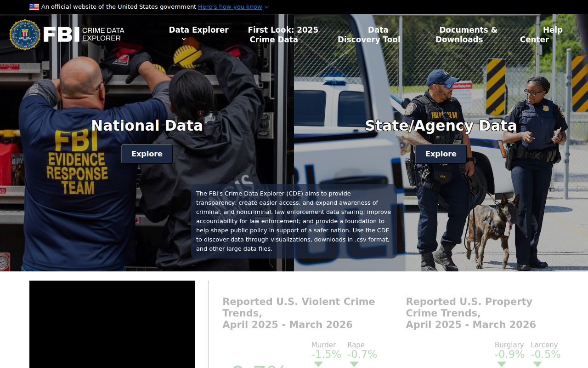
Task: Explore State/Agency Data
Action: point(441,154)
